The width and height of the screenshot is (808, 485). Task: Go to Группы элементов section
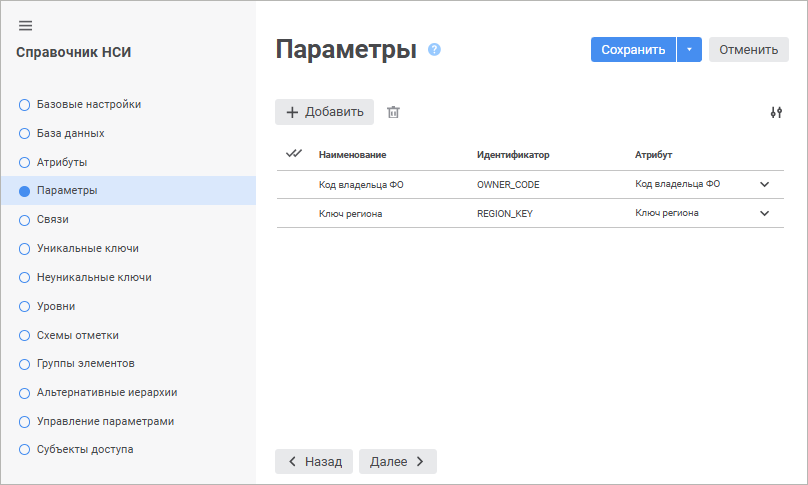[x=86, y=363]
